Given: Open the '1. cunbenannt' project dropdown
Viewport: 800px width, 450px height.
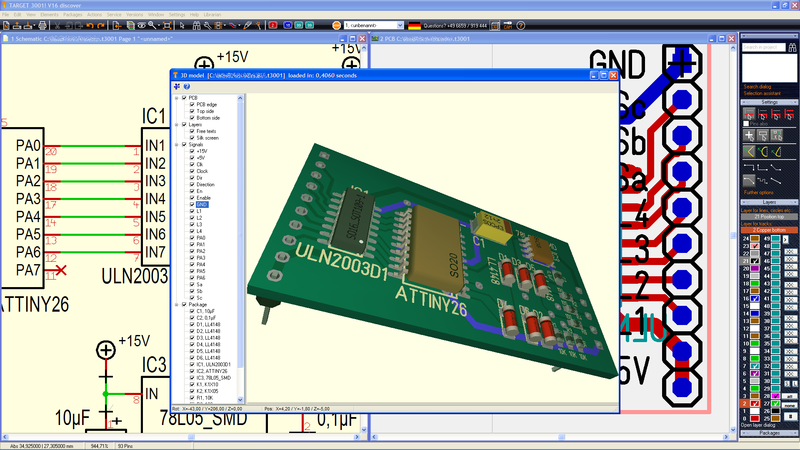Looking at the screenshot, I should pos(401,25).
